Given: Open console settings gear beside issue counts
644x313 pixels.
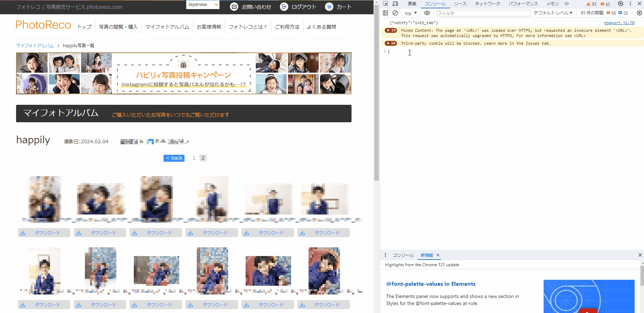Looking at the screenshot, I should pyautogui.click(x=639, y=13).
